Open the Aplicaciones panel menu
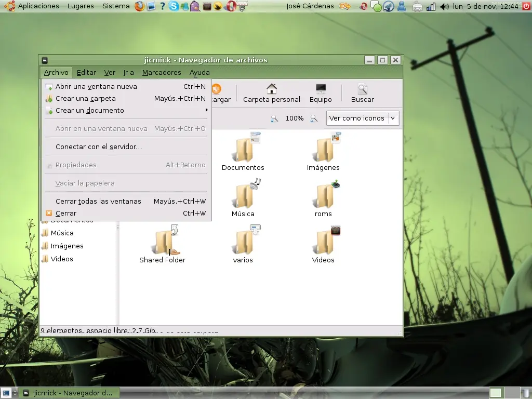This screenshot has height=399, width=532. [x=38, y=6]
